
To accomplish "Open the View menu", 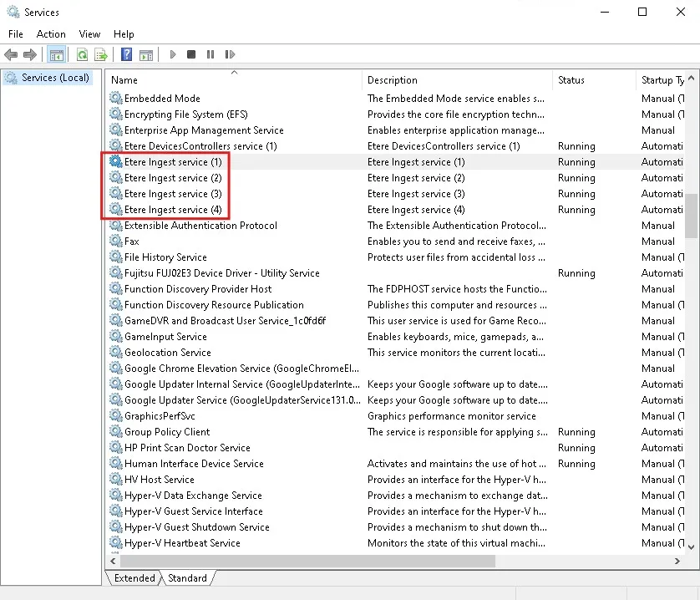I will point(89,34).
